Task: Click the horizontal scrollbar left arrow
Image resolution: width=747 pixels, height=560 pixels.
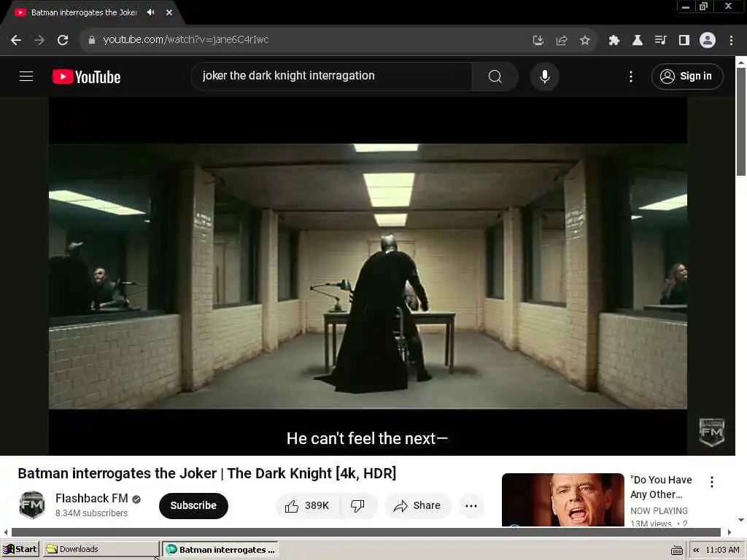Action: 5,532
